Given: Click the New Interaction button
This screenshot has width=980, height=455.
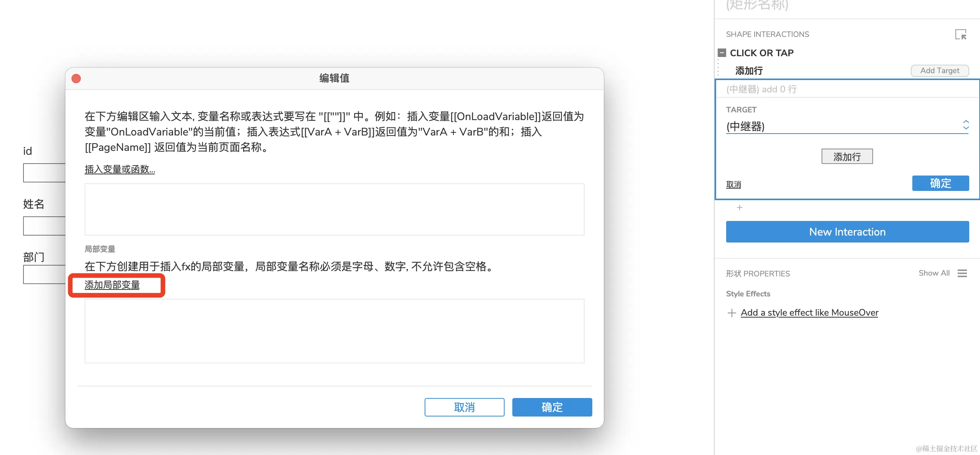Looking at the screenshot, I should (847, 232).
